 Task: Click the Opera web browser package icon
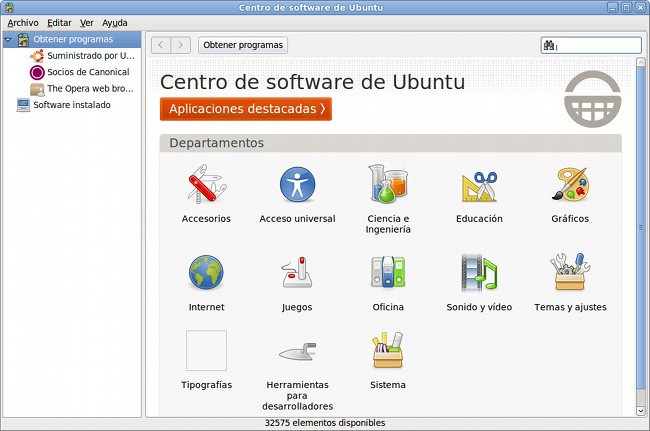pos(37,89)
